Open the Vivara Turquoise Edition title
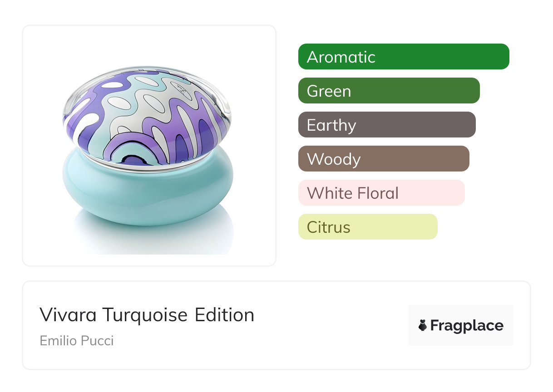This screenshot has height=392, width=553. [147, 315]
